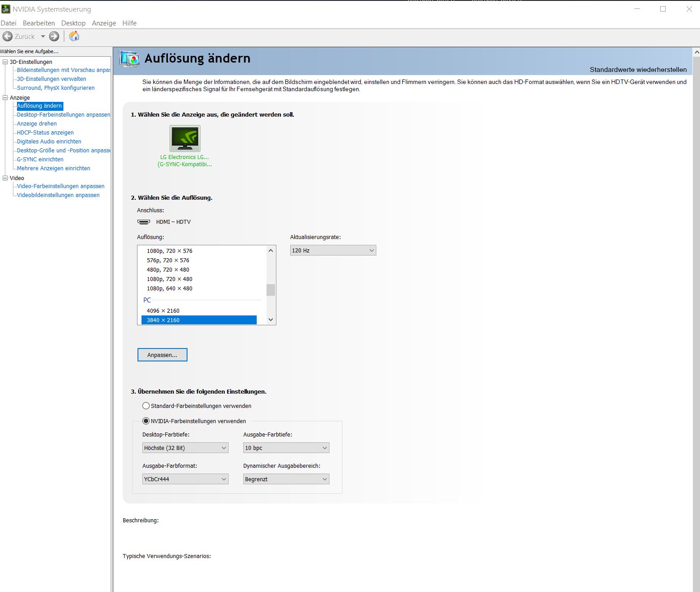Select NVIDIA-Farbeinstellungen verwenden radio button
Screen dimensions: 700x592
point(146,421)
